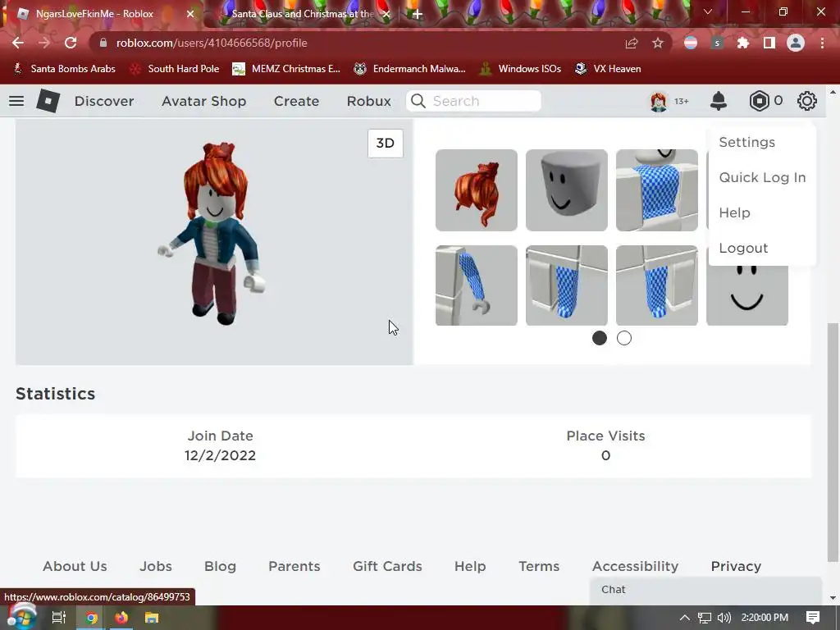Click the Windows Start button
Viewport: 840px width, 630px height.
click(x=21, y=618)
